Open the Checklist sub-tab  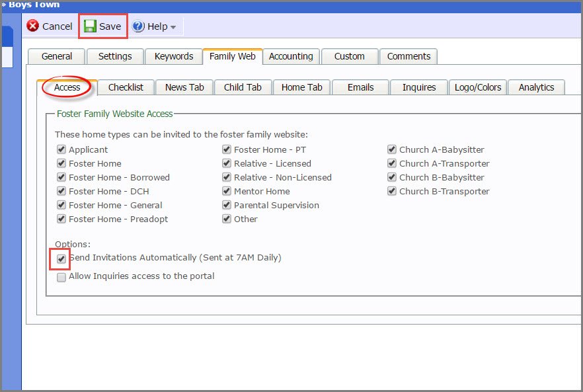[x=126, y=87]
